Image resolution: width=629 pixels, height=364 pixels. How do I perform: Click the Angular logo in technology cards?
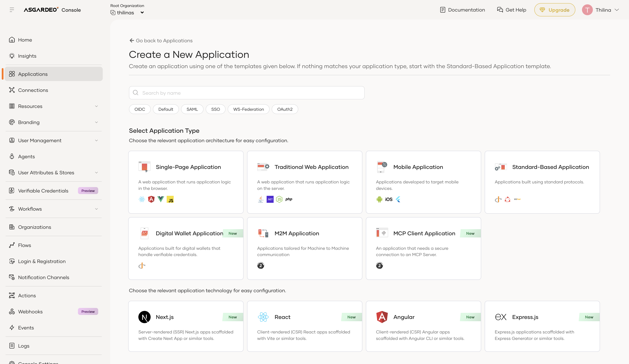click(x=382, y=317)
